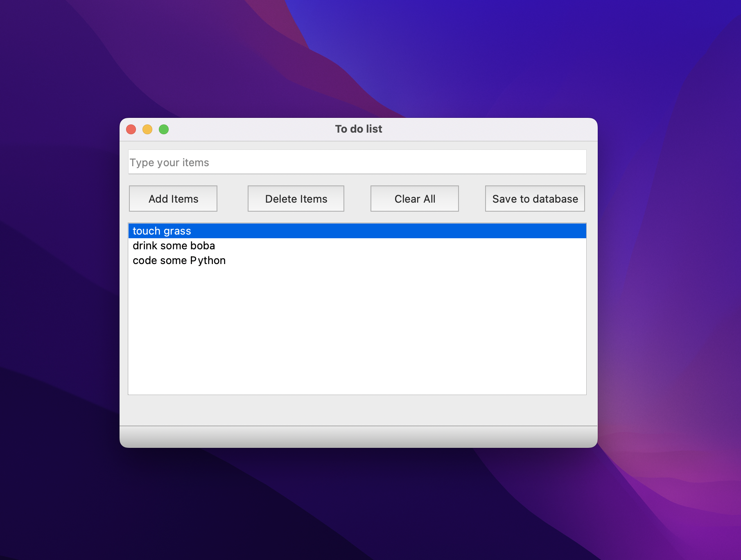This screenshot has height=560, width=741.
Task: Minimize the To do list window
Action: (147, 129)
